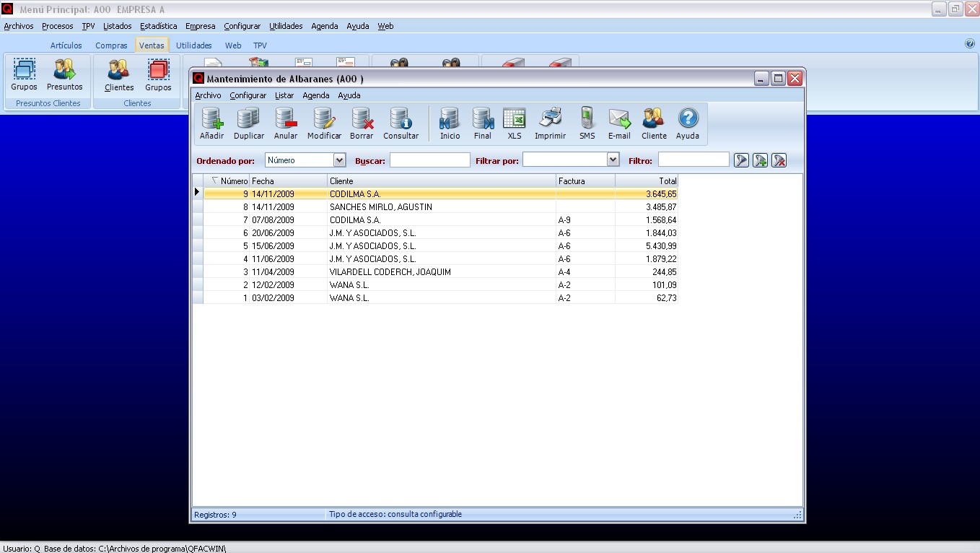
Task: Switch to the Compras ribbon tab
Action: pos(111,45)
